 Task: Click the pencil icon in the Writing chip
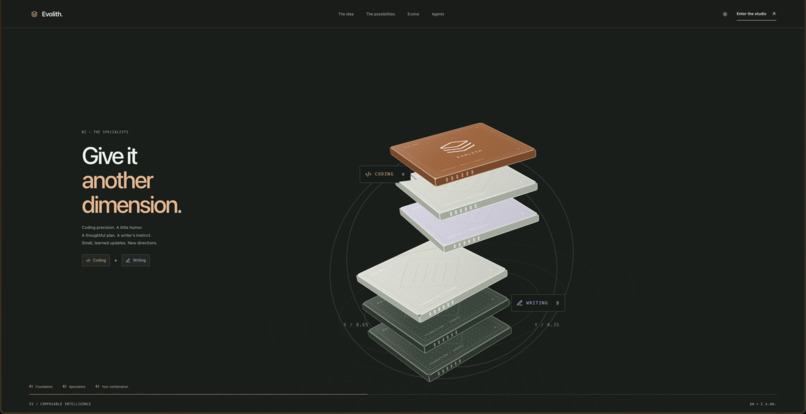click(128, 260)
